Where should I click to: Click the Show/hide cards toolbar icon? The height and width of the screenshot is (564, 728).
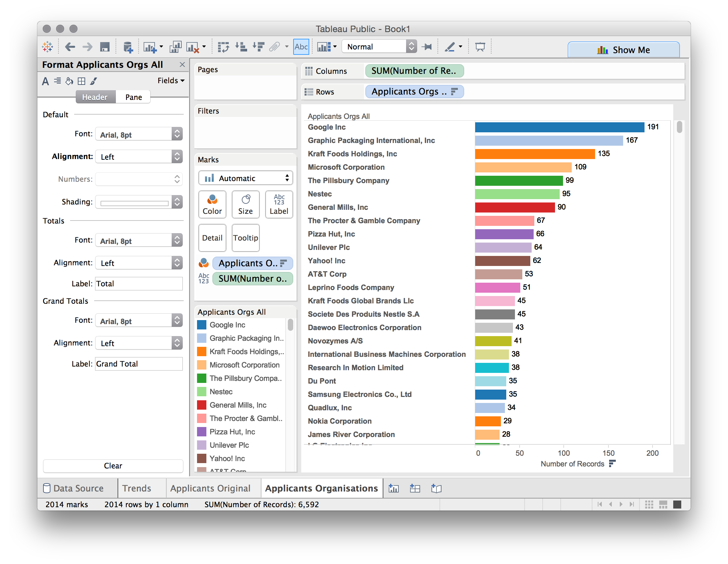(x=324, y=47)
